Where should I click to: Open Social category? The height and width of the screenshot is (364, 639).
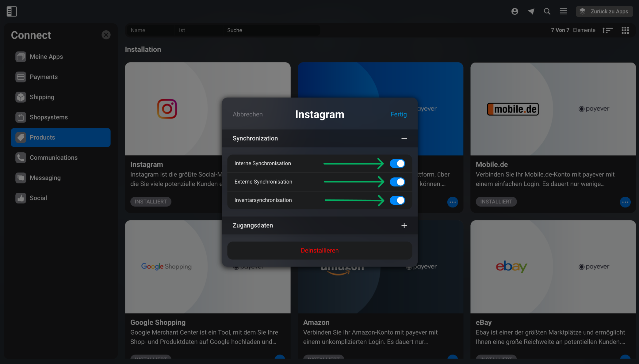(x=61, y=198)
